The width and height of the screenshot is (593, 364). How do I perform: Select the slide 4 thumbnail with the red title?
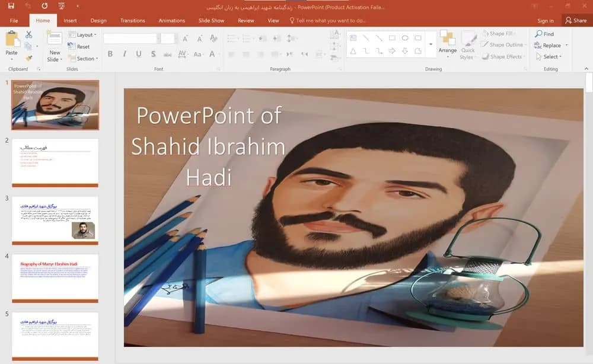[55, 278]
